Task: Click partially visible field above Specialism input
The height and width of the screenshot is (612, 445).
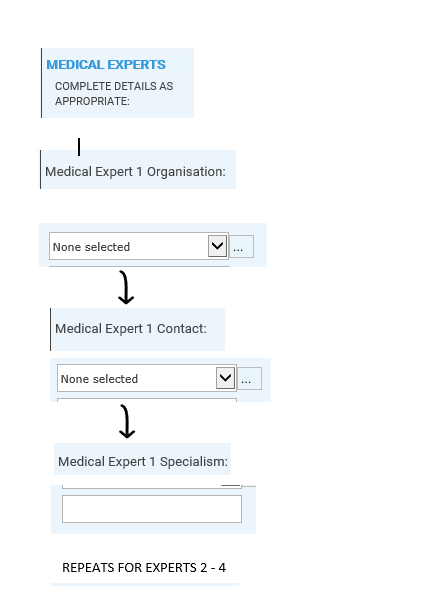Action: click(x=152, y=487)
